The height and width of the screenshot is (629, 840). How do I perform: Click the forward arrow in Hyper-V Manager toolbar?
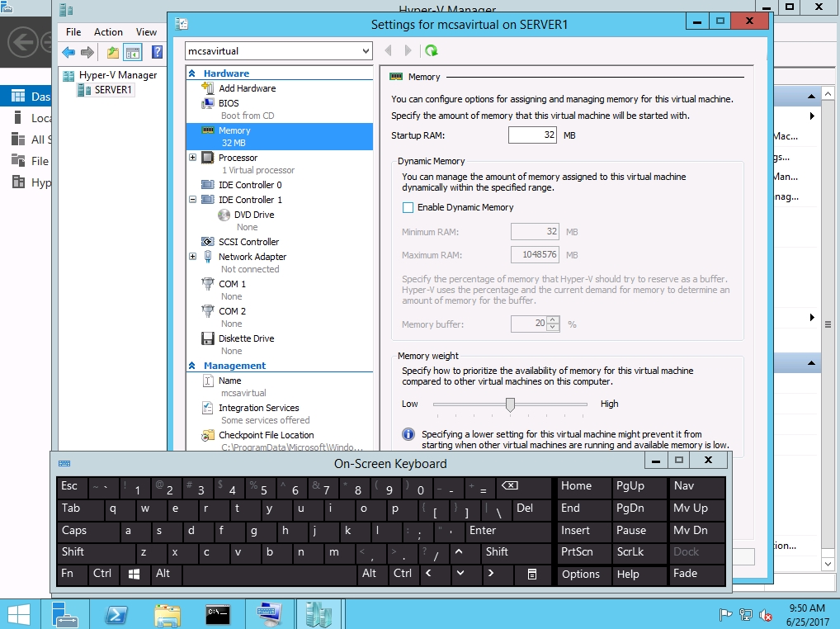click(87, 52)
